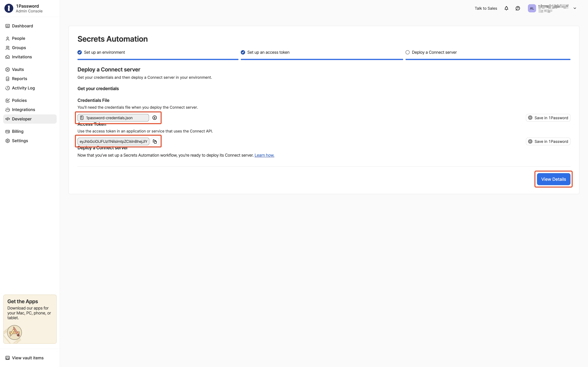Click the View Details button
Viewport: 588px width, 367px height.
(x=553, y=179)
